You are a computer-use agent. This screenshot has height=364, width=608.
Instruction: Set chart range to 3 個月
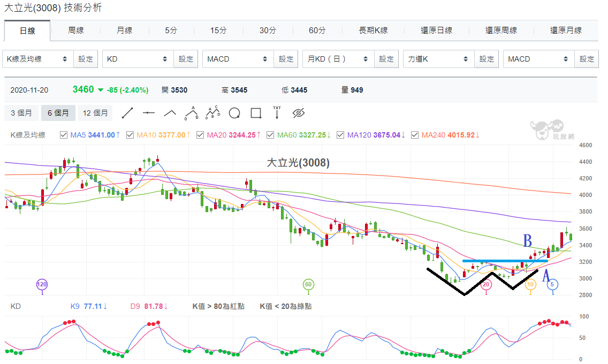[21, 113]
